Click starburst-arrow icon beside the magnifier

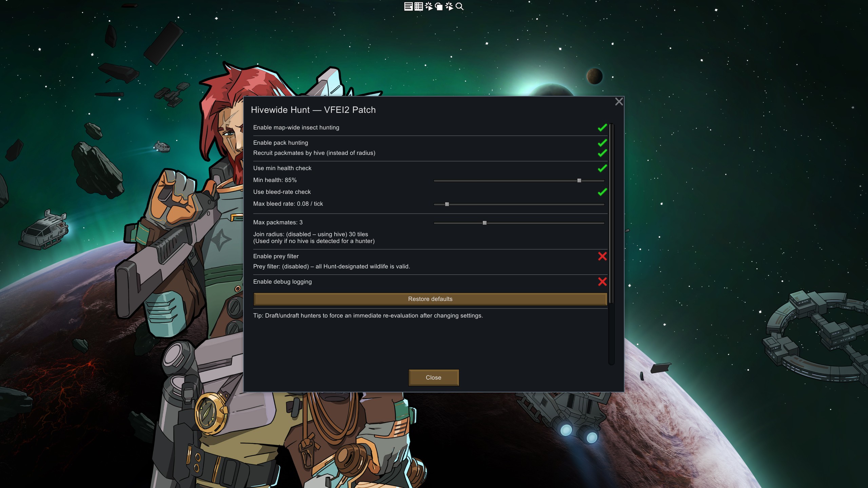[x=449, y=6]
